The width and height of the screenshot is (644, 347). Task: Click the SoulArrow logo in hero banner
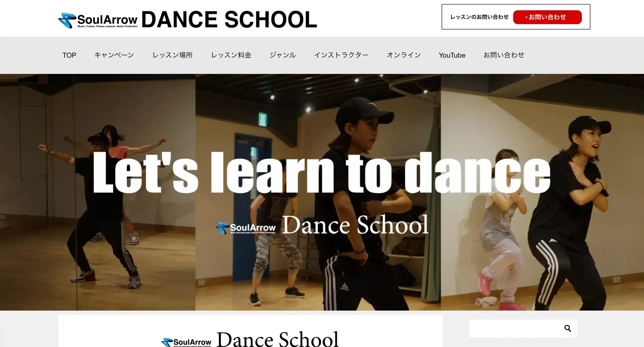246,228
